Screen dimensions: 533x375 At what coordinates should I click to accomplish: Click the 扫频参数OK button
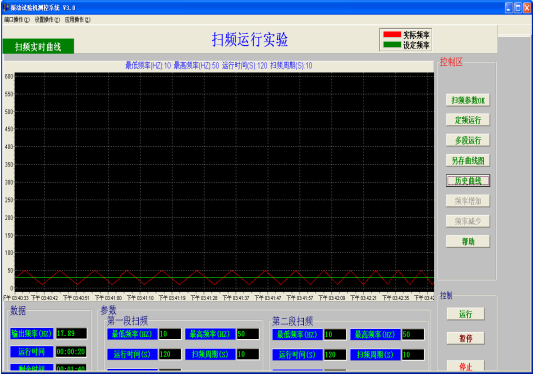point(468,100)
